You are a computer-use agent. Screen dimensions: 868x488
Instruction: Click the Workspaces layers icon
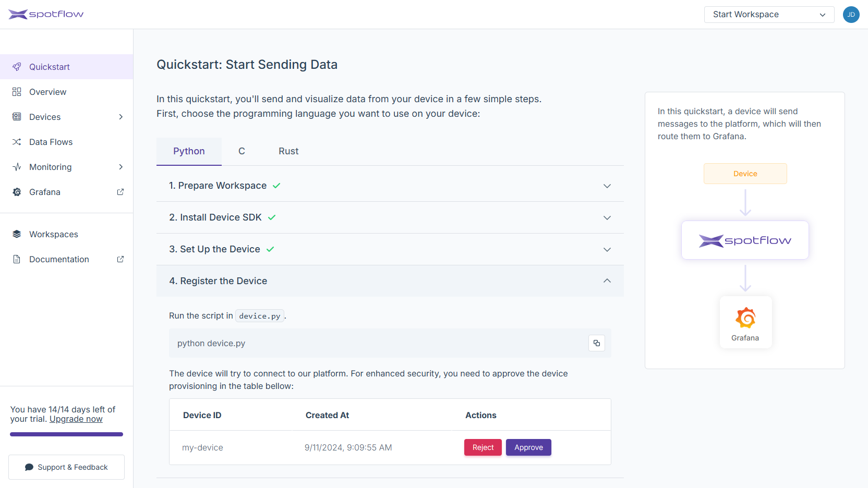coord(17,234)
